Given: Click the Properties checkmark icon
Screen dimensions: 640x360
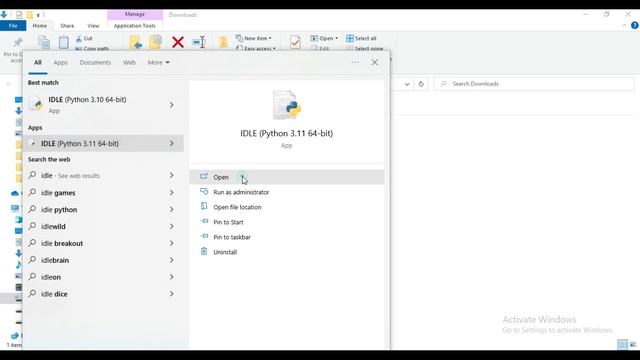Looking at the screenshot, I should pos(295,42).
